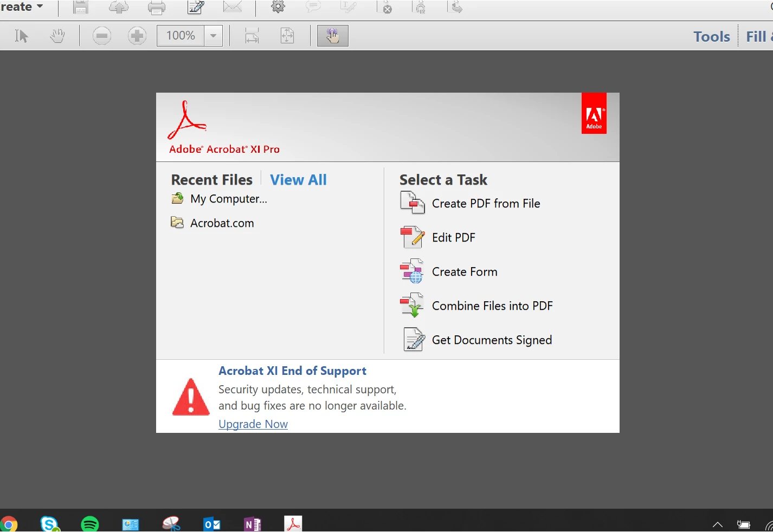Click the View All recent files link
773x532 pixels.
(298, 180)
